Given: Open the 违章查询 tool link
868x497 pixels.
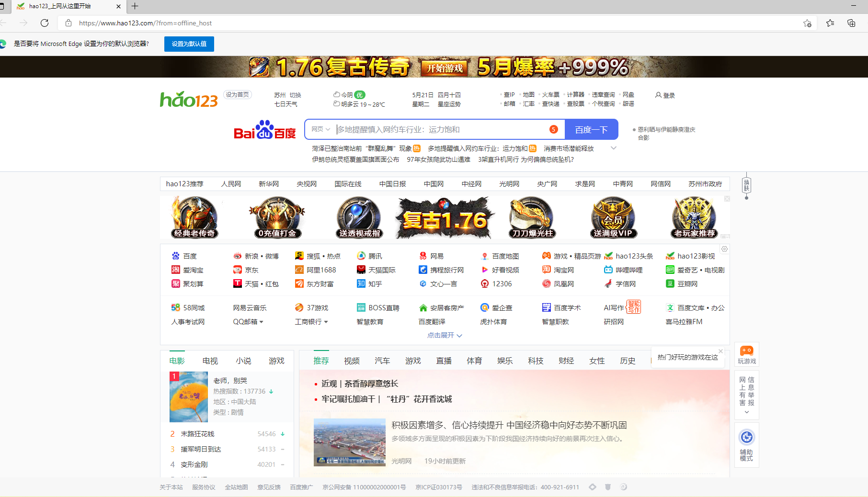Looking at the screenshot, I should [603, 95].
